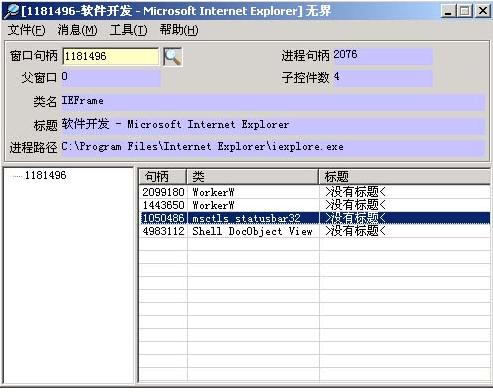Click the title bar magnifier app icon
The width and height of the screenshot is (493, 392).
11,11
